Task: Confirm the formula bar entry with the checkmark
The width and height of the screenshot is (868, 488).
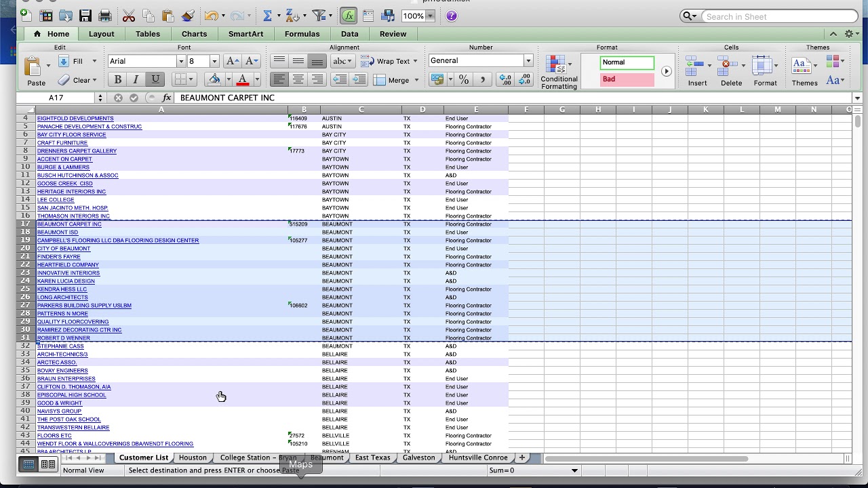Action: 134,98
